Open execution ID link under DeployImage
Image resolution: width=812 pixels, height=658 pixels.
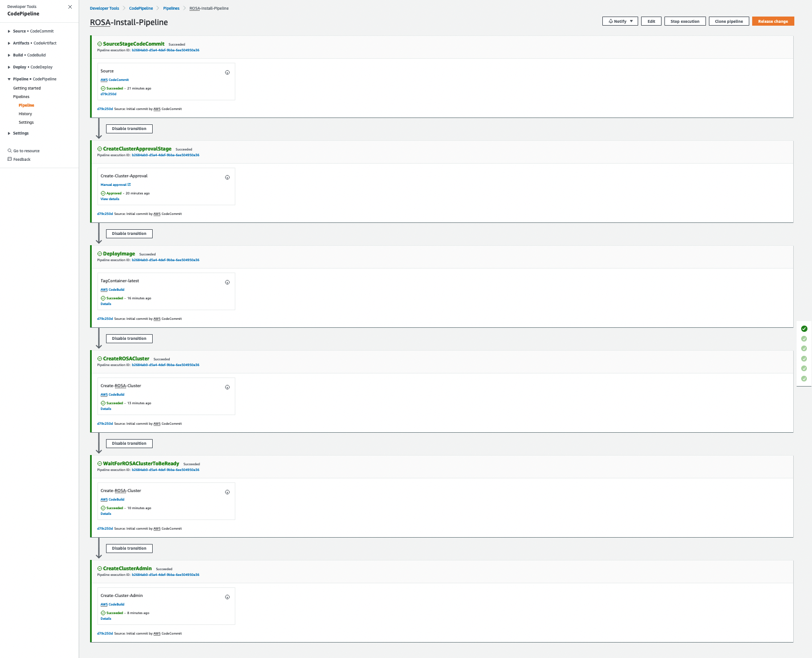pyautogui.click(x=165, y=260)
